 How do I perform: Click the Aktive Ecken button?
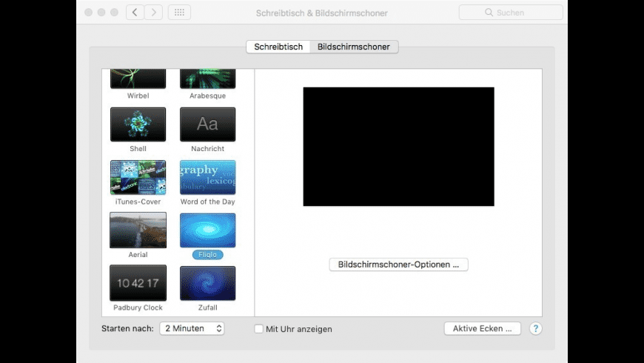pyautogui.click(x=482, y=328)
